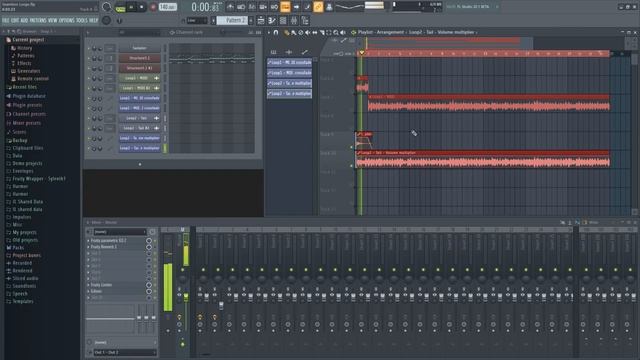Select the Playback speaker tool in Playlist
Viewport: 640px width, 360px height.
(x=343, y=32)
